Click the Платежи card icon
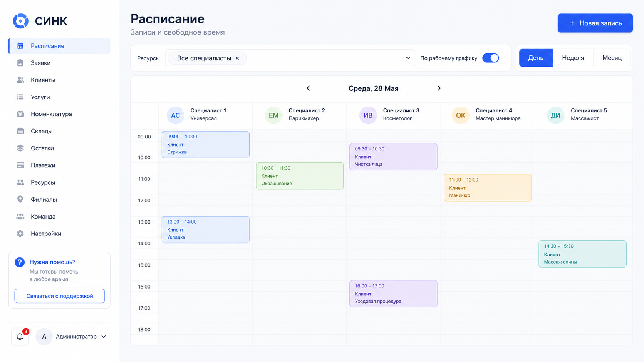 [x=20, y=165]
